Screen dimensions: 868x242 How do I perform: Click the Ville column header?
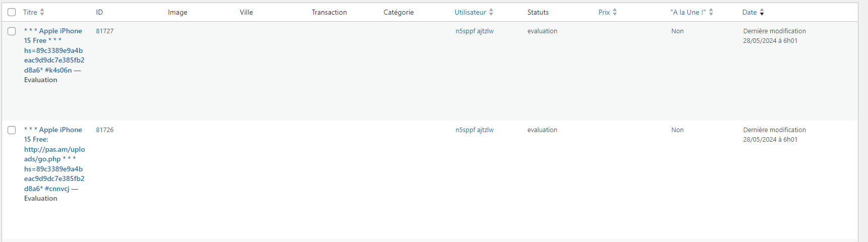pyautogui.click(x=246, y=12)
